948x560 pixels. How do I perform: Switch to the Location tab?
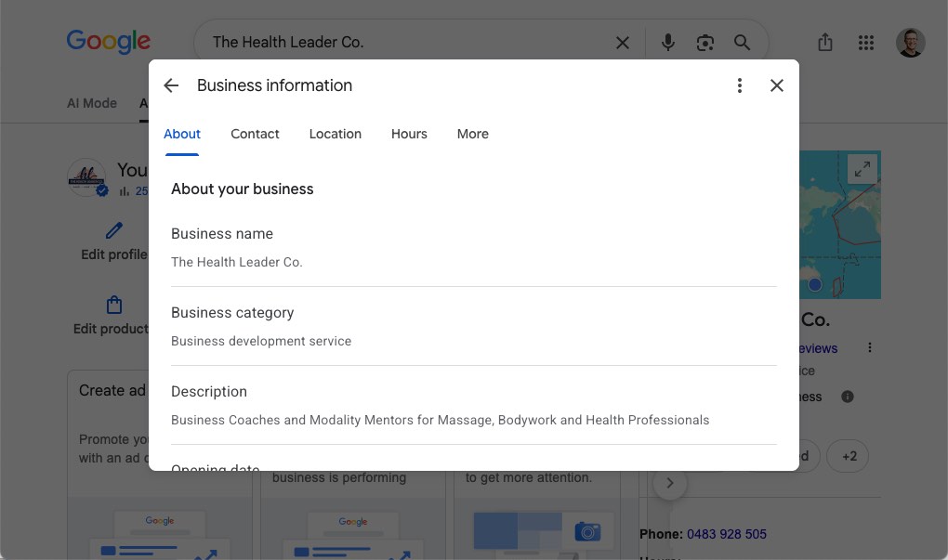pos(335,134)
